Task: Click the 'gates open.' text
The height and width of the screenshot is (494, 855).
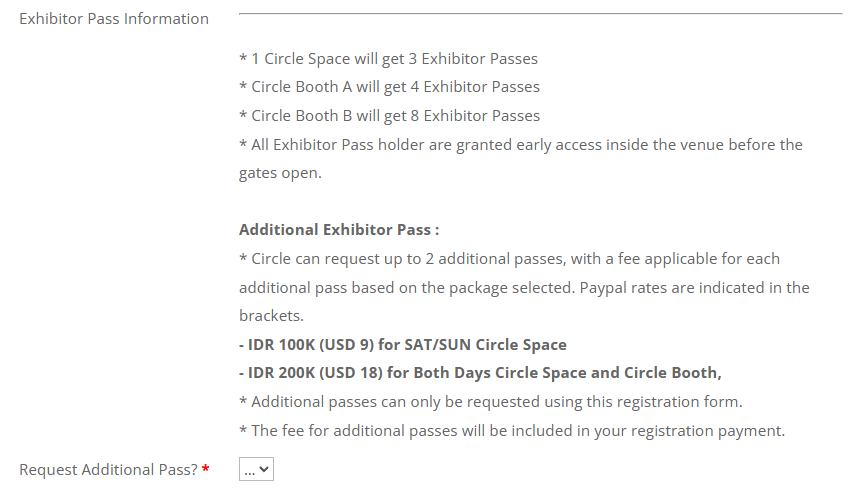Action: (280, 173)
